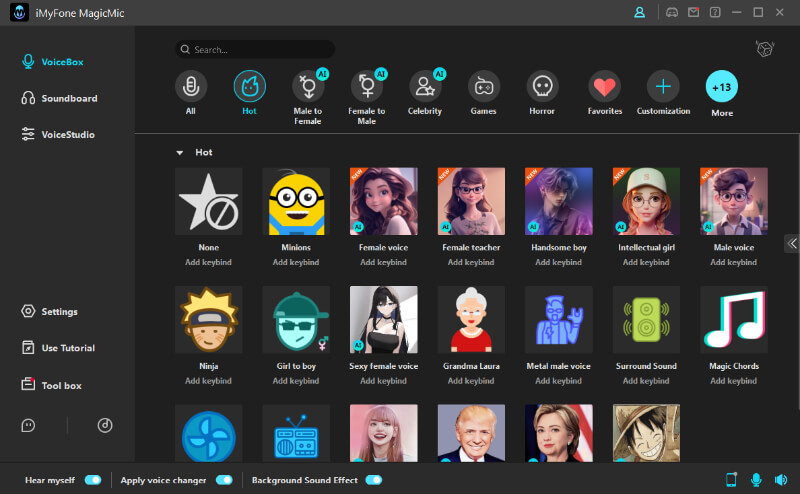Image resolution: width=800 pixels, height=494 pixels.
Task: Open the Horror voices category
Action: coord(542,86)
